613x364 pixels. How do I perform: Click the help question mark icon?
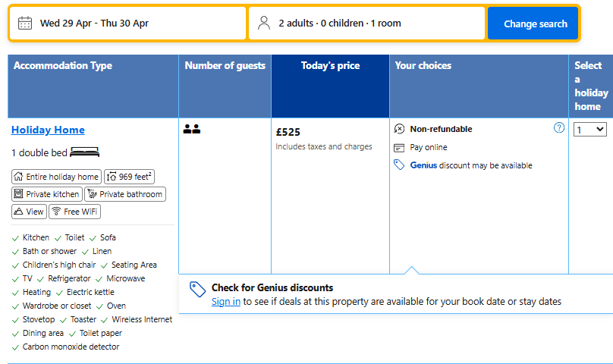[x=559, y=128]
